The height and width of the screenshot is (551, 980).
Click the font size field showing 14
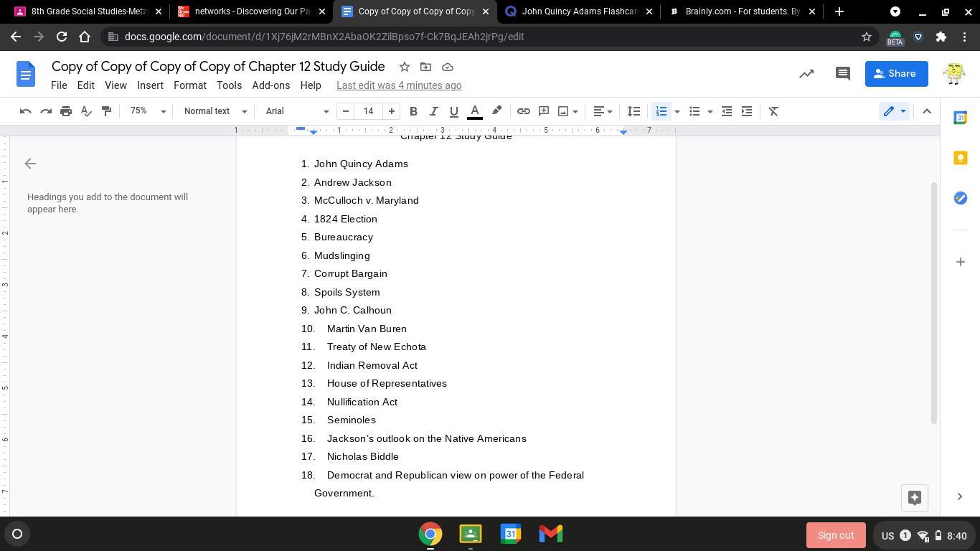[x=368, y=111]
